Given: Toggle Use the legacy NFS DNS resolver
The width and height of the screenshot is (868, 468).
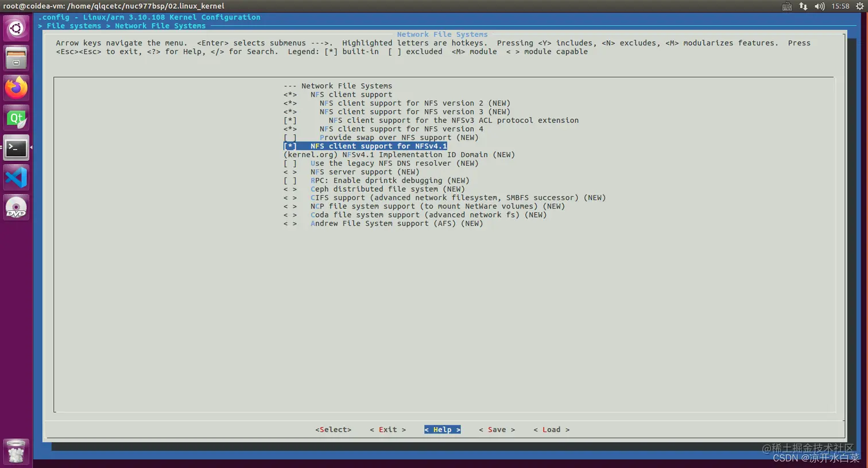Looking at the screenshot, I should [381, 164].
